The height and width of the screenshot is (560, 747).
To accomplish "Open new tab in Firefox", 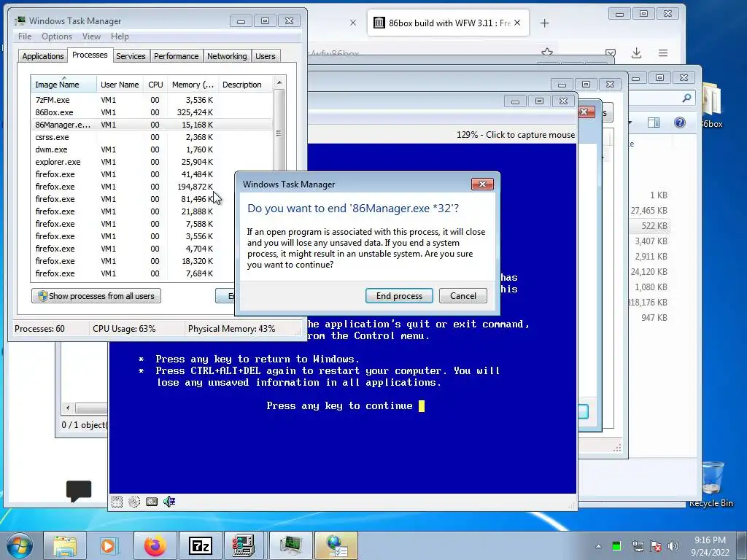I will (x=544, y=23).
